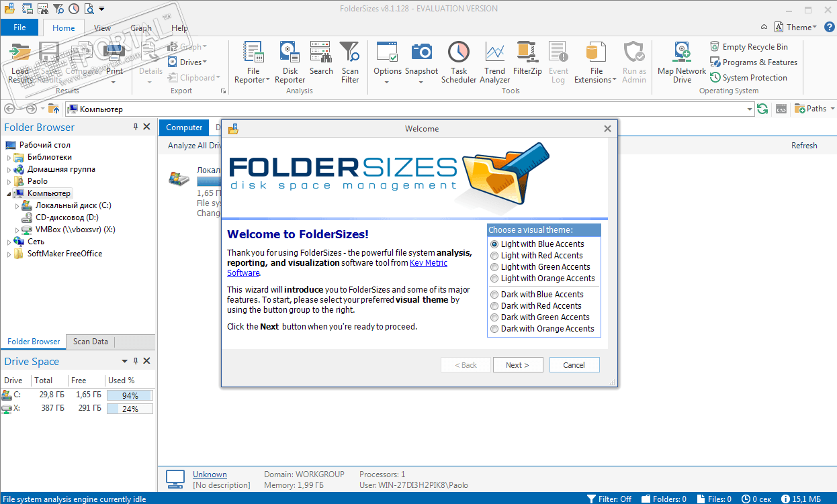
Task: Open the Search tool in Analysis
Action: (x=321, y=59)
